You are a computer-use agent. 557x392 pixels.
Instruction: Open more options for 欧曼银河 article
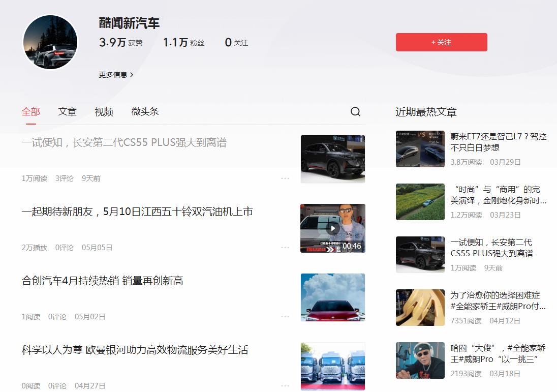[x=285, y=385]
